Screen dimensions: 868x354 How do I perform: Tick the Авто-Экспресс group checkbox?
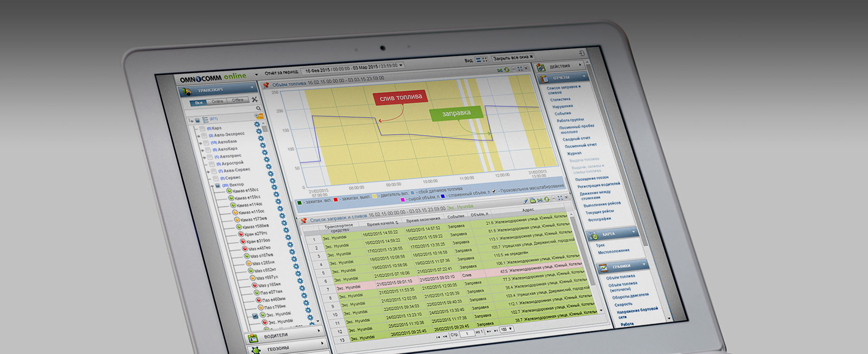(x=203, y=136)
